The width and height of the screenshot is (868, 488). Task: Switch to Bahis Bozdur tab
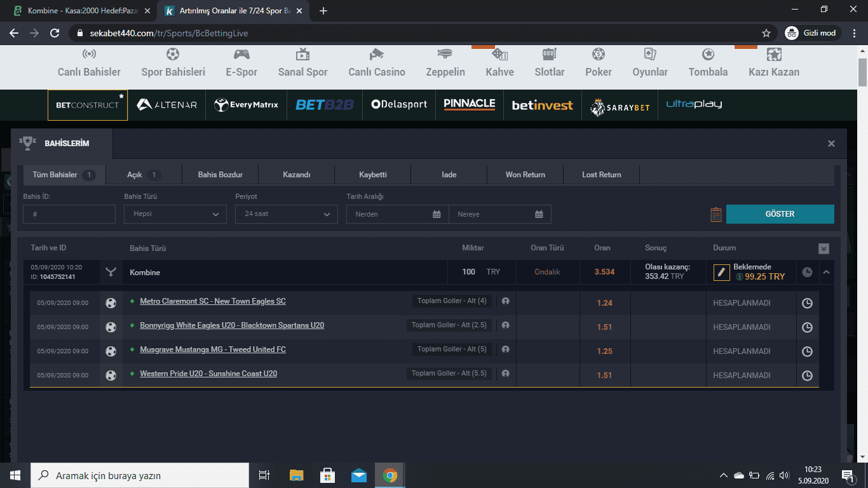tap(220, 175)
